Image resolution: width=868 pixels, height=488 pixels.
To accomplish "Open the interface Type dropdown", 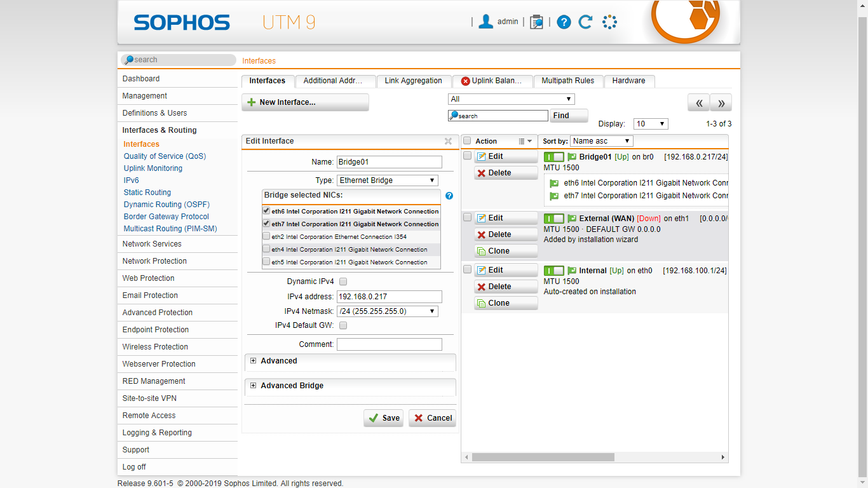I will pyautogui.click(x=388, y=180).
